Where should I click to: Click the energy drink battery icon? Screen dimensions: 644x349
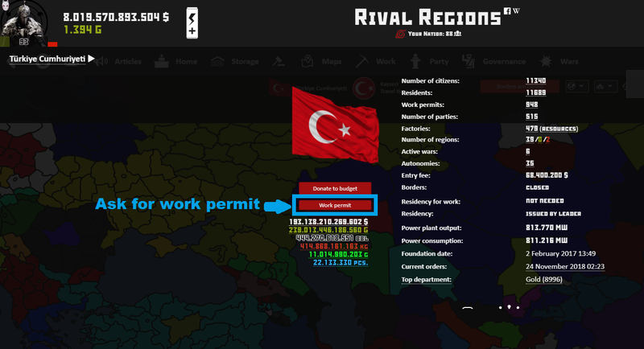click(x=192, y=23)
